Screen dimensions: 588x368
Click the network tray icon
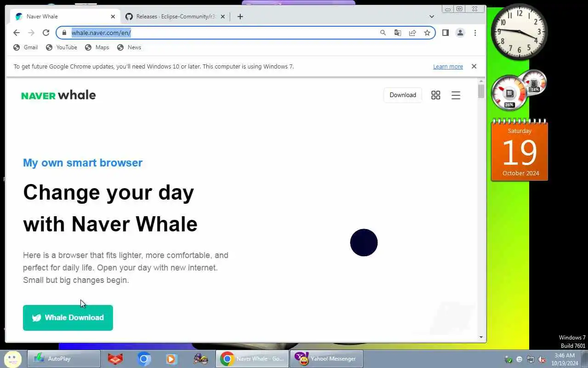531,359
